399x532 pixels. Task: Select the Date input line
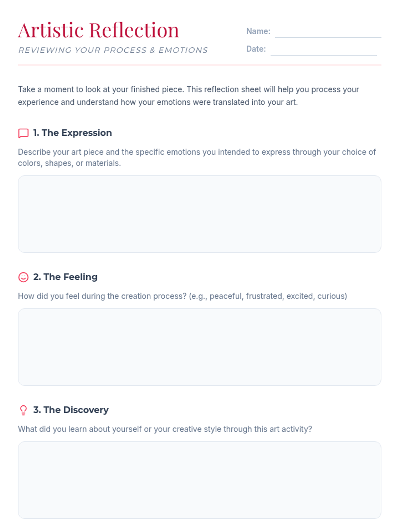324,50
